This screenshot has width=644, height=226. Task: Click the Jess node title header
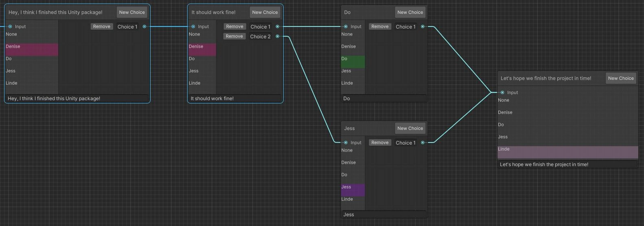[349, 128]
